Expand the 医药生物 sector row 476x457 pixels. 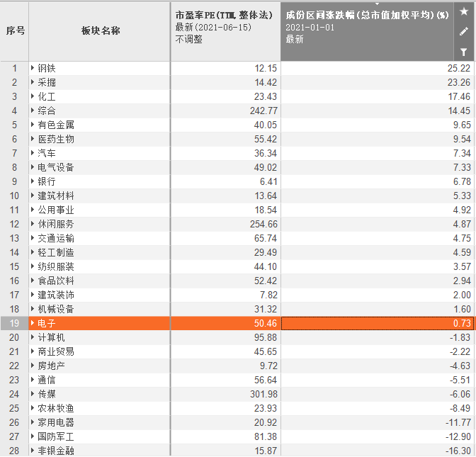click(x=33, y=139)
